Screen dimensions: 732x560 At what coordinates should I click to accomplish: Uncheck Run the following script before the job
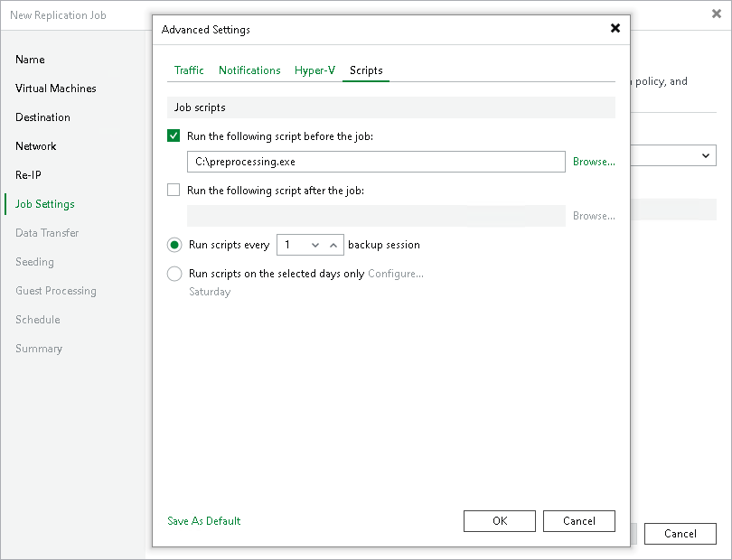pyautogui.click(x=174, y=135)
